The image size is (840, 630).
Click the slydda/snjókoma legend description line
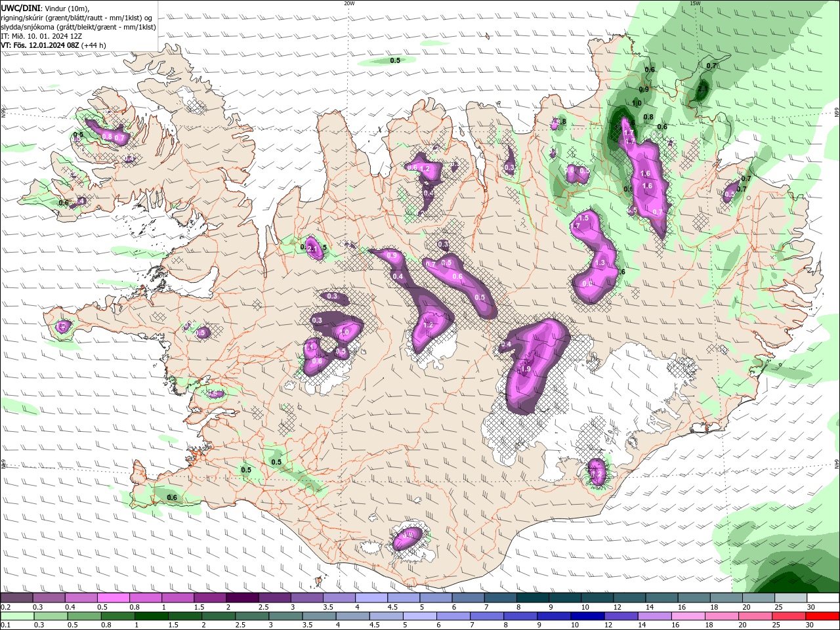[x=78, y=27]
